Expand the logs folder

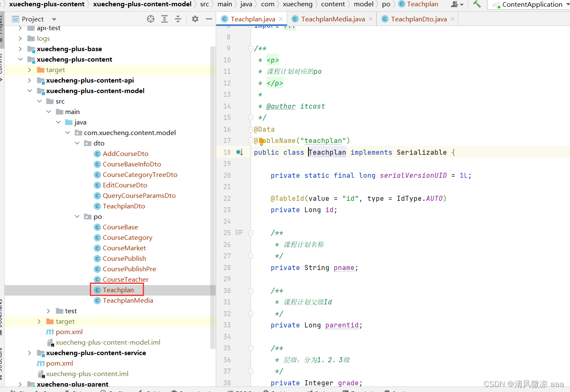20,38
